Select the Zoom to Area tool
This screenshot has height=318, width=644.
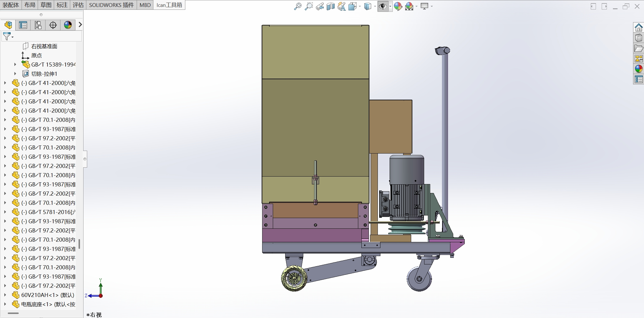[308, 6]
